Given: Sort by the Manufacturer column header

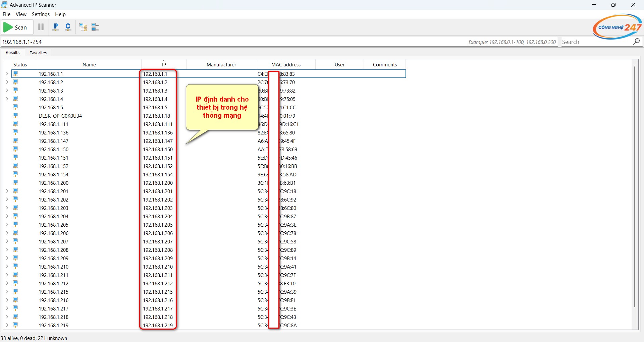Looking at the screenshot, I should pos(221,64).
